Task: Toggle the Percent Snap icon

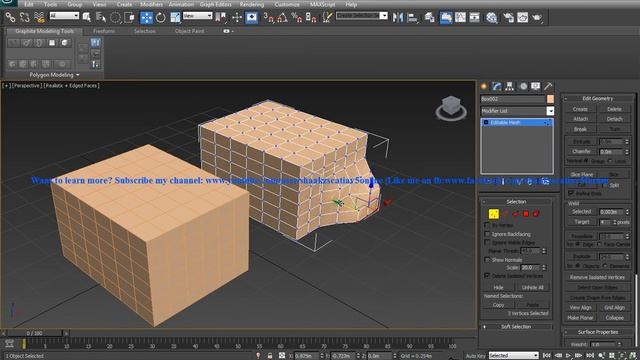Action: (x=297, y=17)
